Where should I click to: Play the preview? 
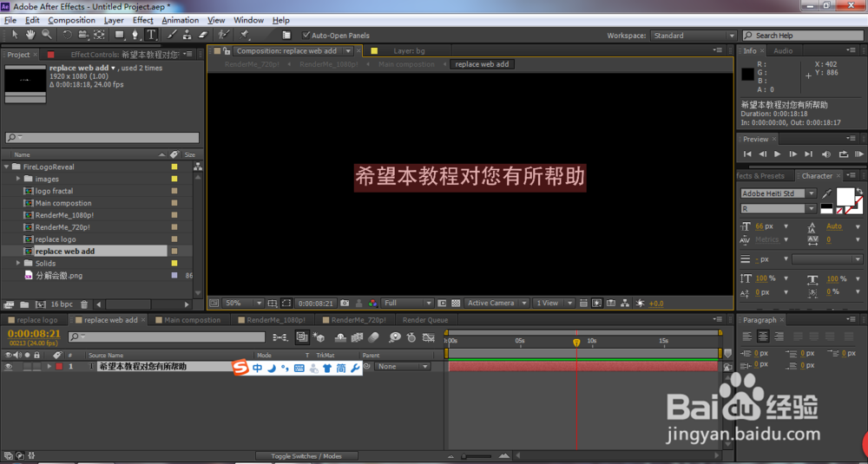[777, 154]
